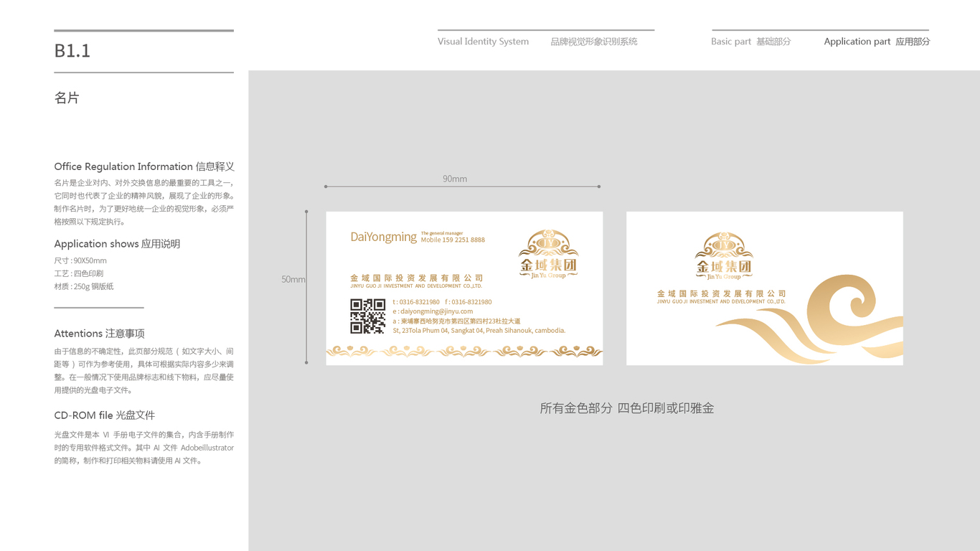980x551 pixels.
Task: Click "金域国际投资发展有限公司" on the back card
Action: point(722,293)
